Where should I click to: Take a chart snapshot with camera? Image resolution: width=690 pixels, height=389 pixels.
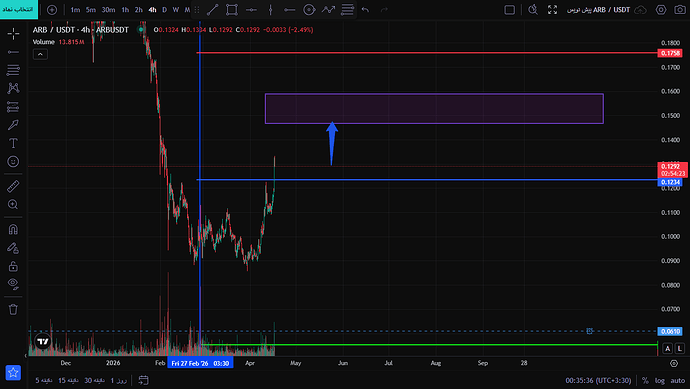680,10
